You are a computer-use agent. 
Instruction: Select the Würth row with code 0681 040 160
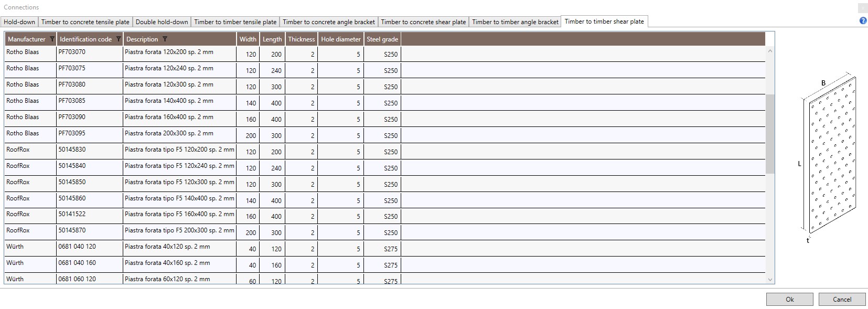point(384,265)
